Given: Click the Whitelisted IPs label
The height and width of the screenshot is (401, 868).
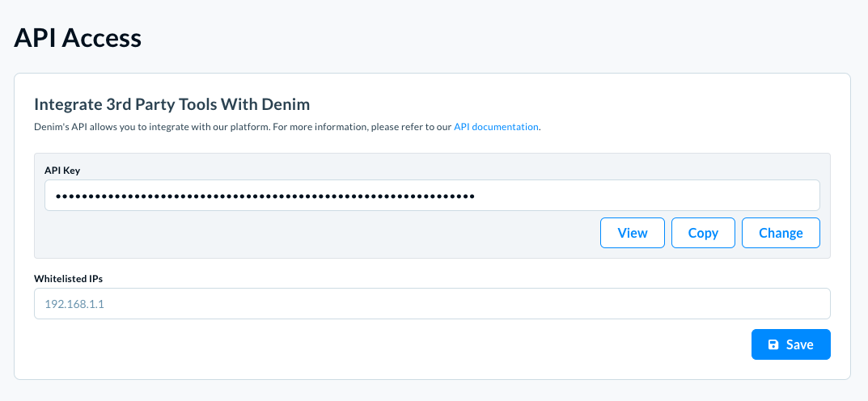Looking at the screenshot, I should [x=68, y=279].
